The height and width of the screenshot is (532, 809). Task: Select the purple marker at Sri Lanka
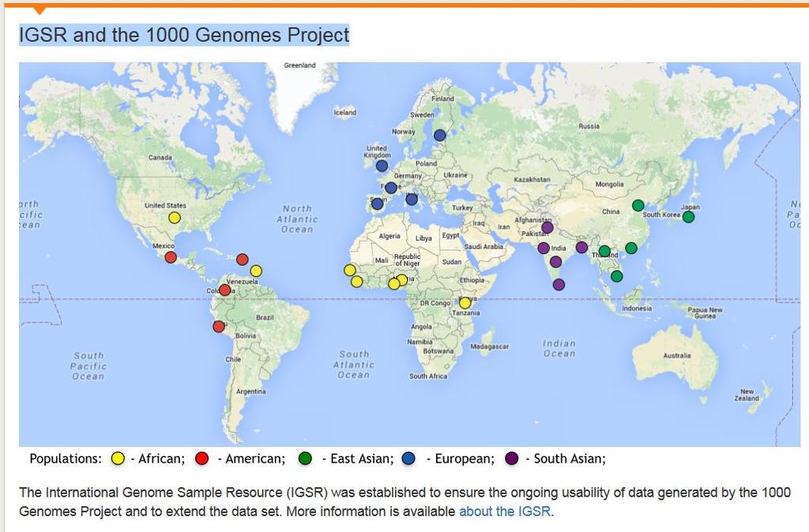(559, 285)
